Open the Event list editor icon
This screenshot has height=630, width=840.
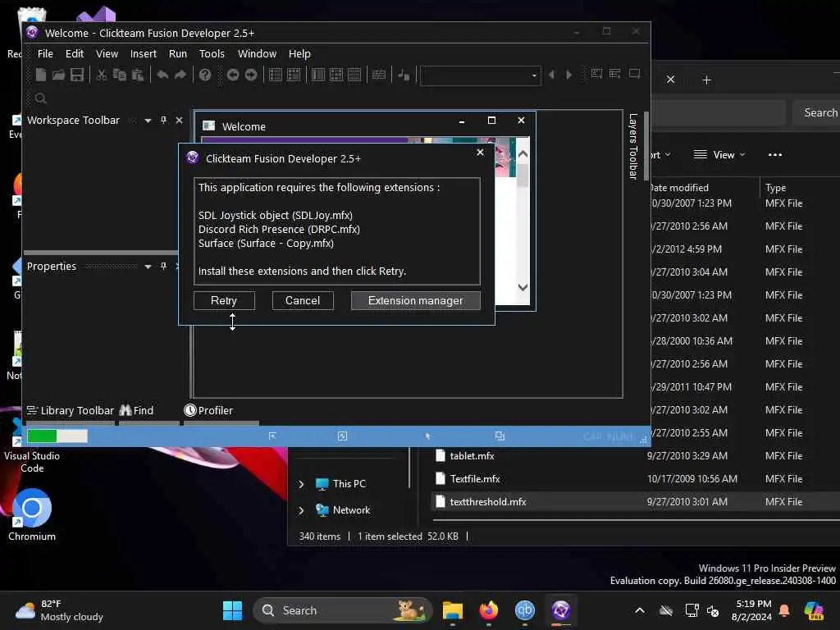(x=336, y=75)
